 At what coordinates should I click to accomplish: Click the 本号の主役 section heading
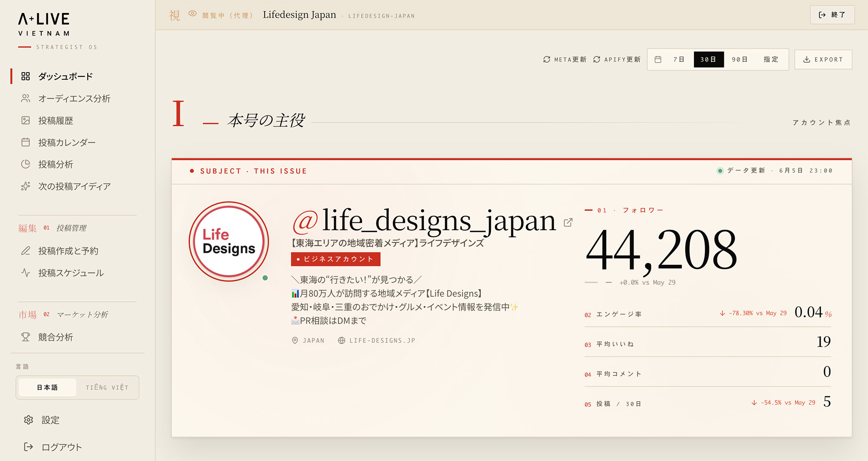266,120
